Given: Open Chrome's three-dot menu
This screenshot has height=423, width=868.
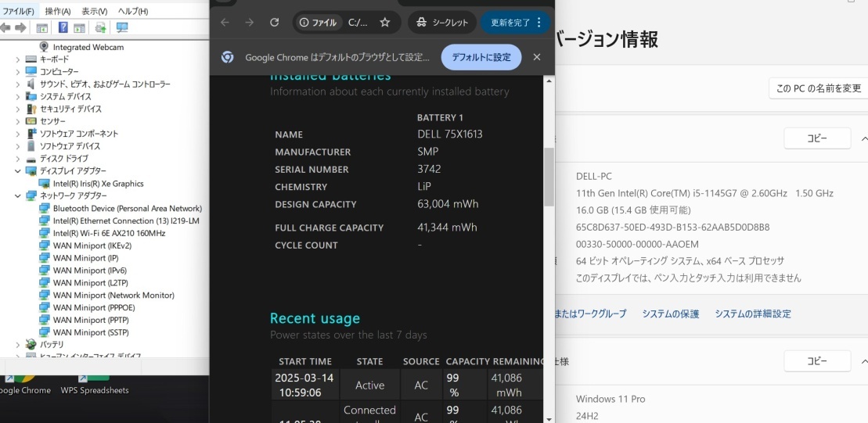Looking at the screenshot, I should coord(539,23).
